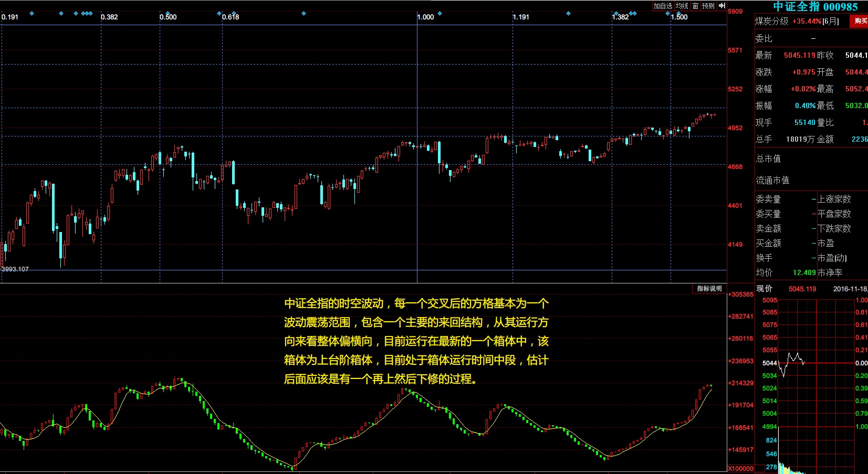Select the 0.500 time-ratio marker label

tap(168, 17)
